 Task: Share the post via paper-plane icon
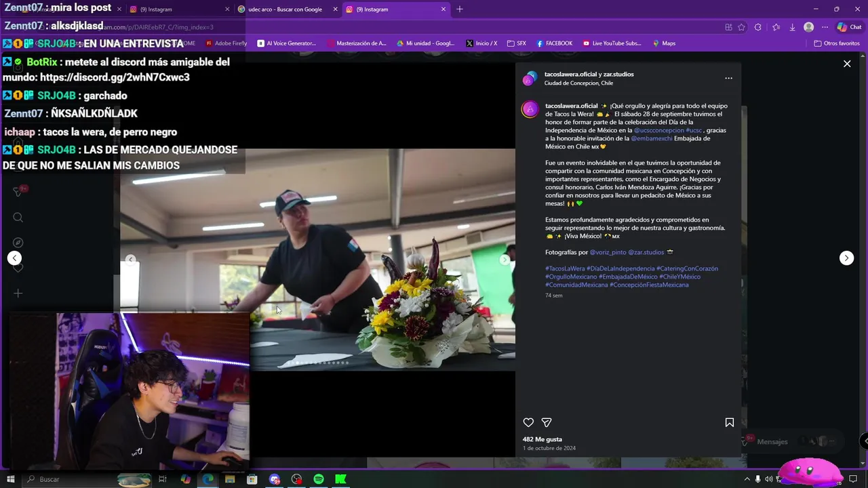click(547, 422)
